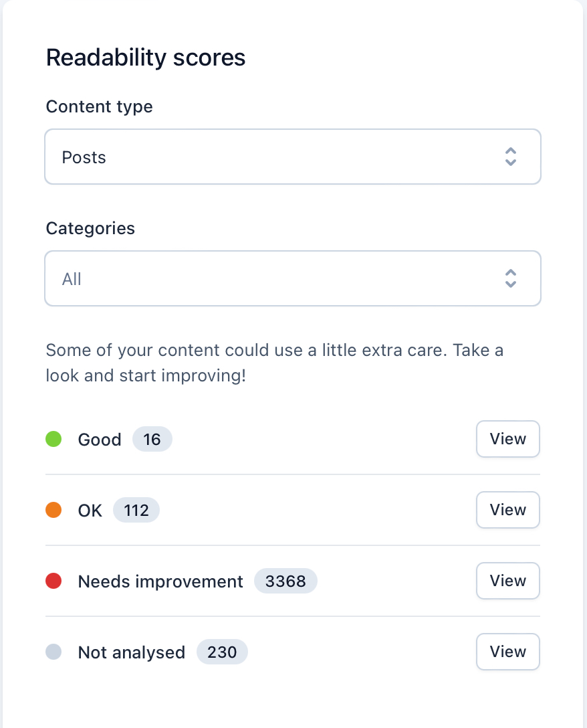Click the chevron arrows in Categories field
Viewport: 587px width, 728px height.
(511, 279)
